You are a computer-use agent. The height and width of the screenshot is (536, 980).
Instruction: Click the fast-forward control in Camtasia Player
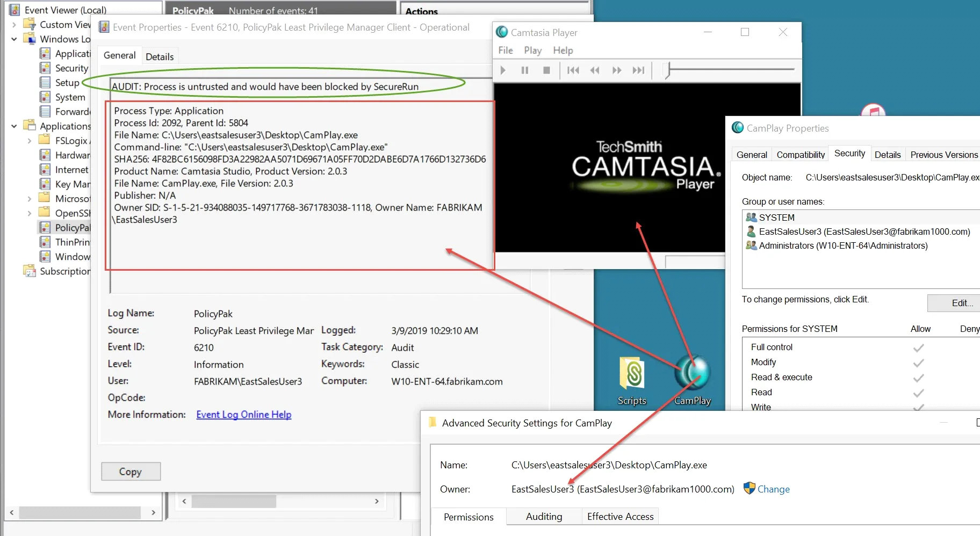pos(616,70)
